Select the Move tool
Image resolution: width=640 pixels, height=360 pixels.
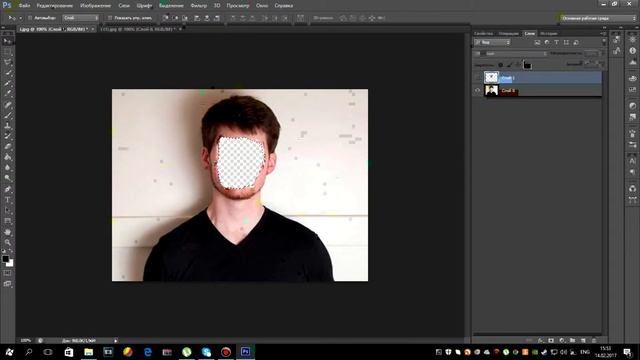point(7,41)
